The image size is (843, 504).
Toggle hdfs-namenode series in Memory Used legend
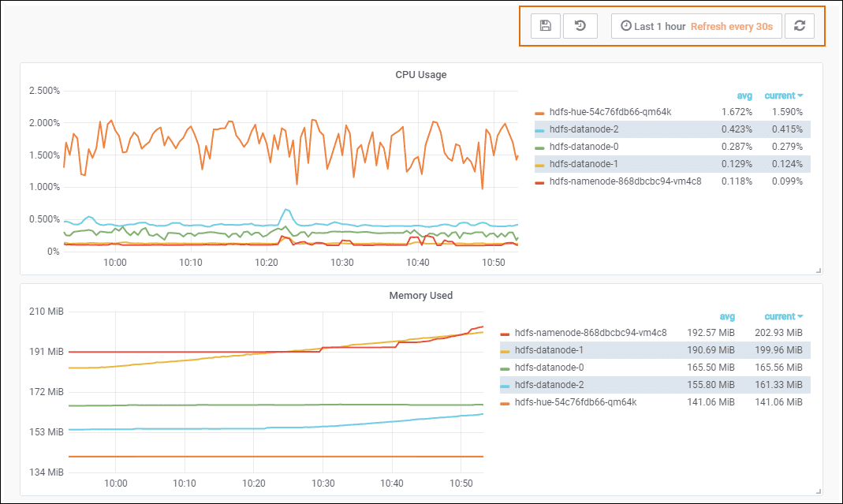[590, 333]
